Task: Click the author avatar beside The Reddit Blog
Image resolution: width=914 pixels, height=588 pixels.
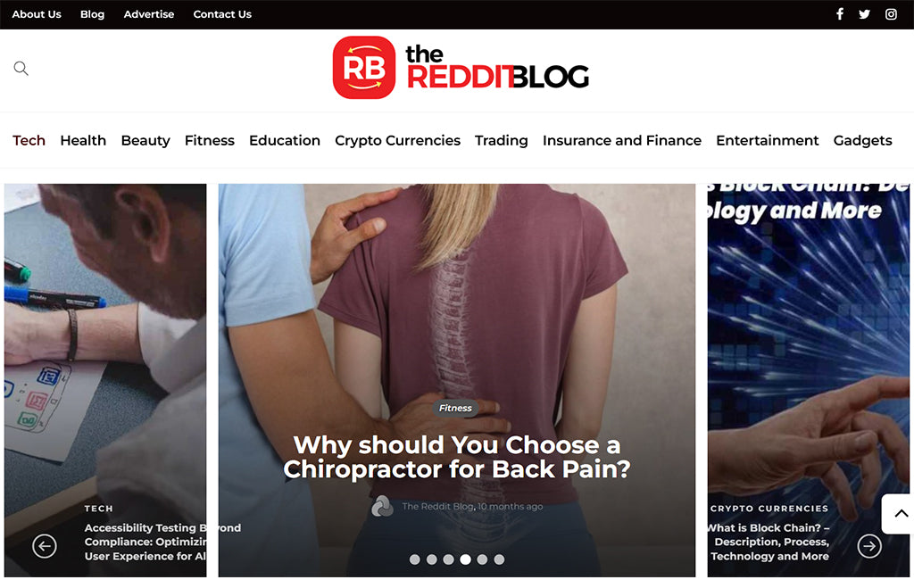Action: [x=382, y=507]
